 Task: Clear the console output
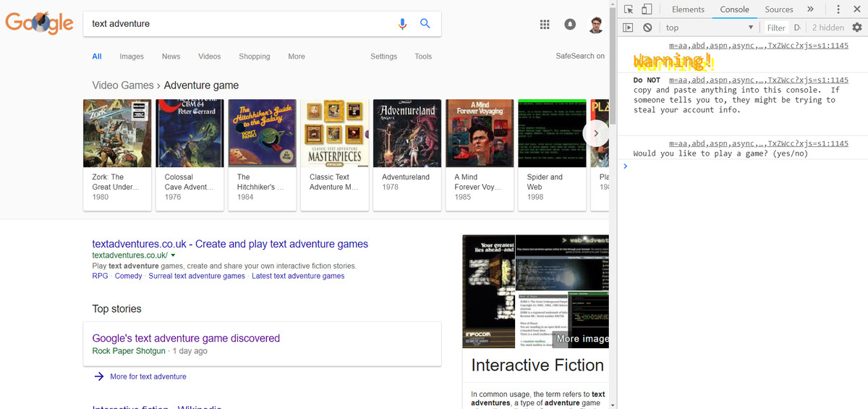pos(647,28)
